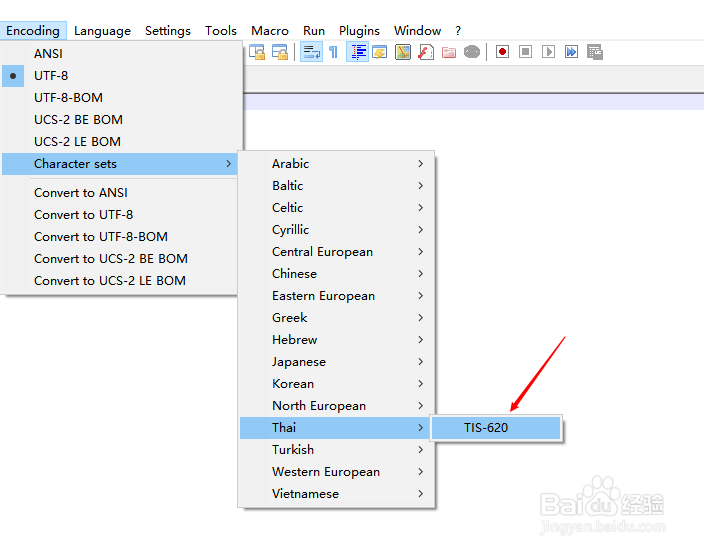
Task: Expand the Turkish character set submenu
Action: [x=336, y=450]
